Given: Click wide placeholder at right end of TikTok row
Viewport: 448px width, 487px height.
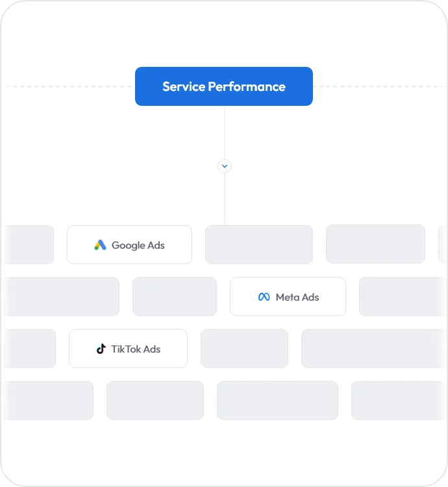Looking at the screenshot, I should [x=374, y=349].
